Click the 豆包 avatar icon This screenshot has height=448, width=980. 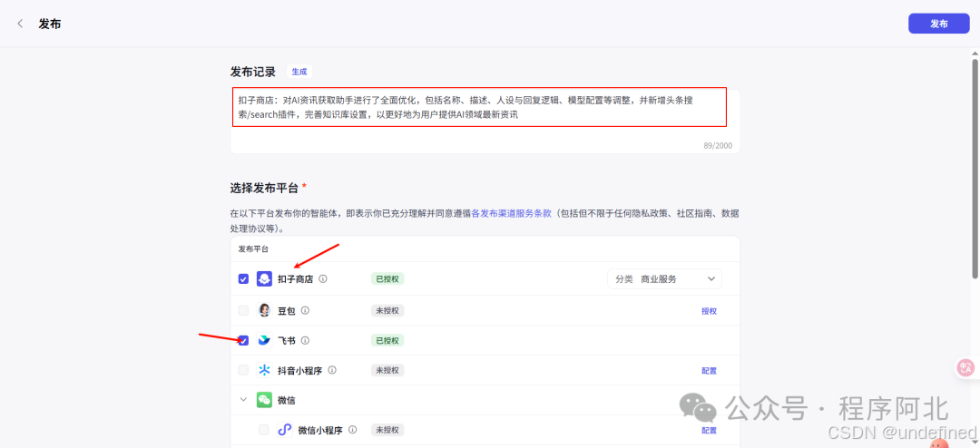[x=264, y=310]
